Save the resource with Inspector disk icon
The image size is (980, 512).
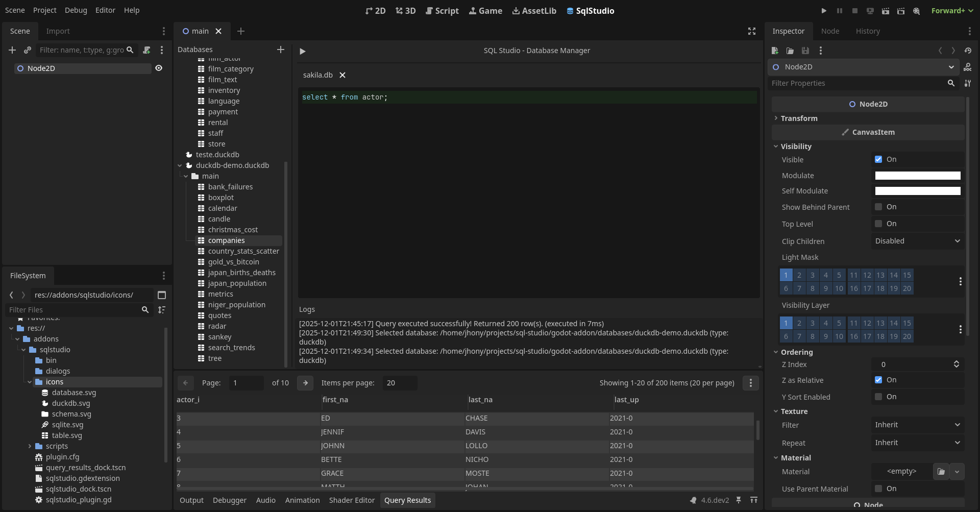[x=805, y=51]
